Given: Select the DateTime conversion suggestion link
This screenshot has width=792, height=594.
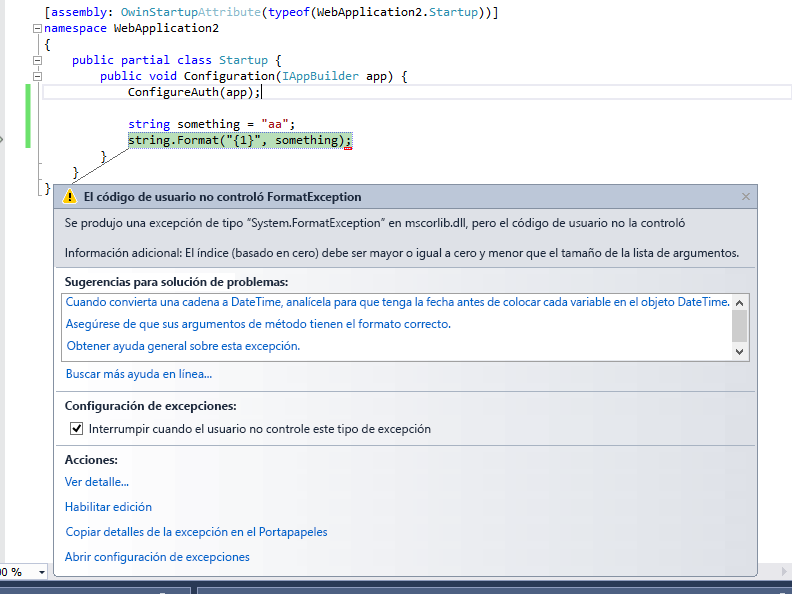Looking at the screenshot, I should point(397,301).
